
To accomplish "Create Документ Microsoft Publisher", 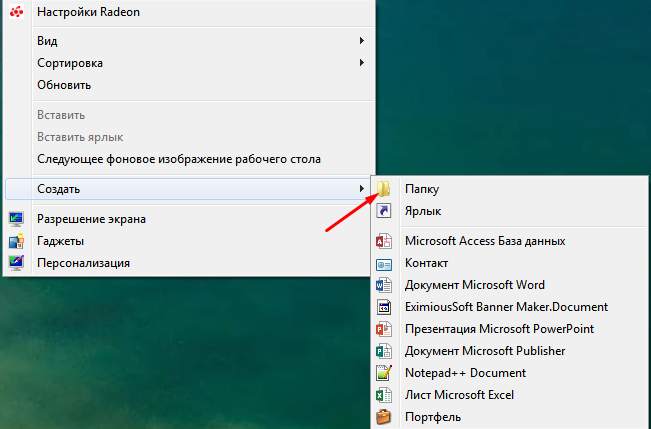I will pyautogui.click(x=510, y=351).
